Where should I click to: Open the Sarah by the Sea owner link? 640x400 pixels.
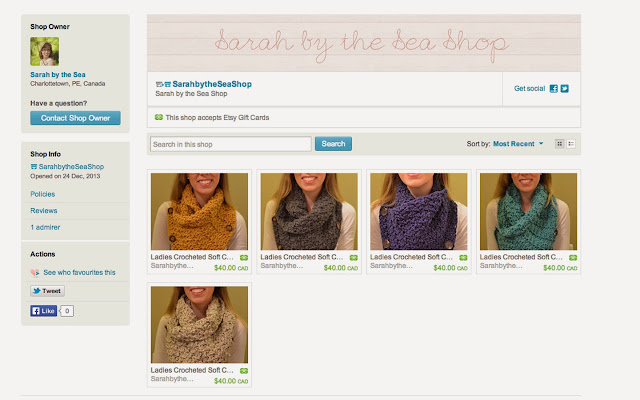58,75
